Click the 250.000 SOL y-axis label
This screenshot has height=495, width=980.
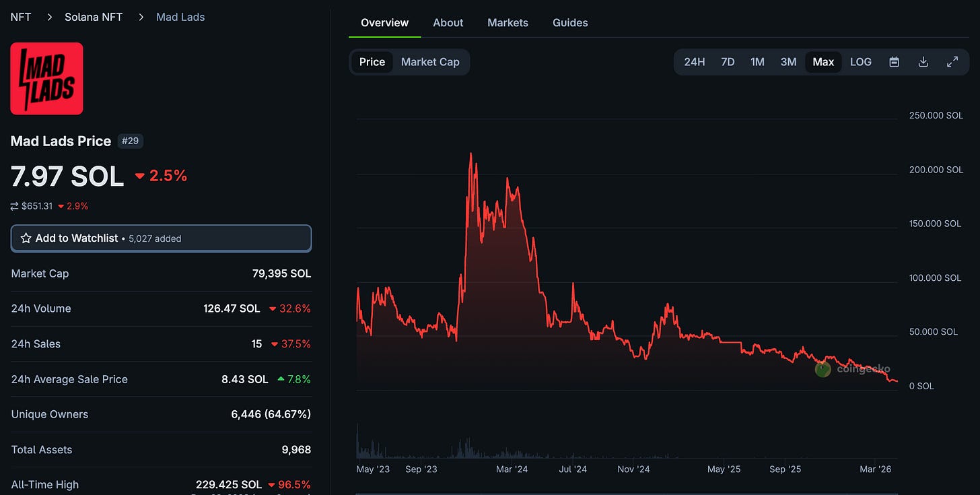(936, 115)
